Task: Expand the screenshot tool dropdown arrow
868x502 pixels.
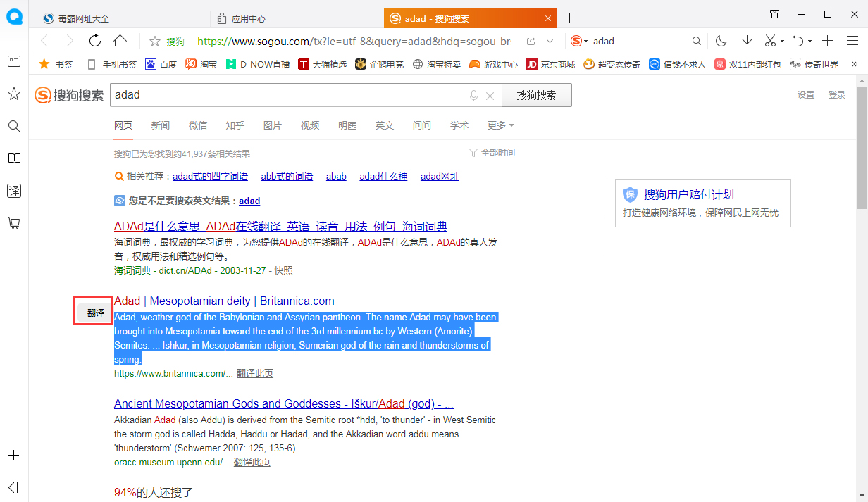Action: tap(782, 41)
